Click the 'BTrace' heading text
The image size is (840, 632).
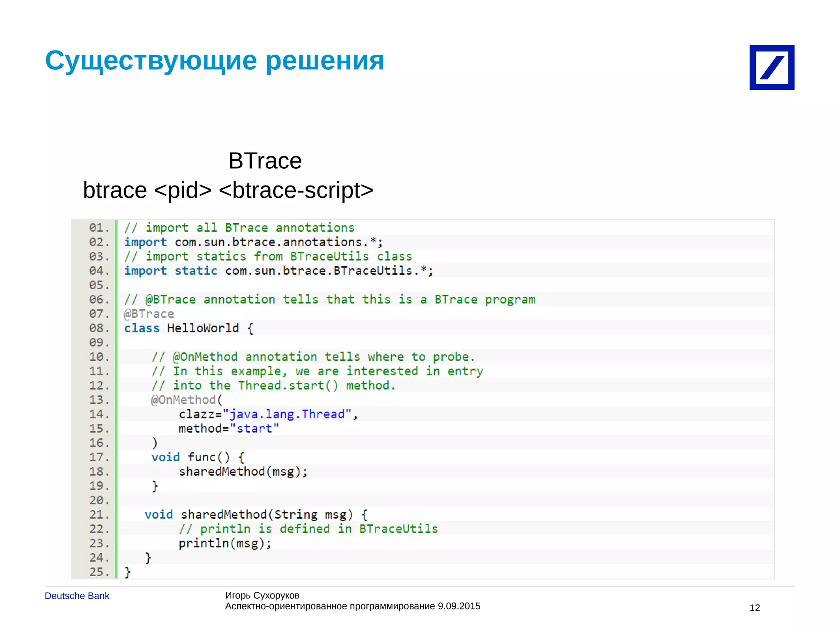coord(265,161)
